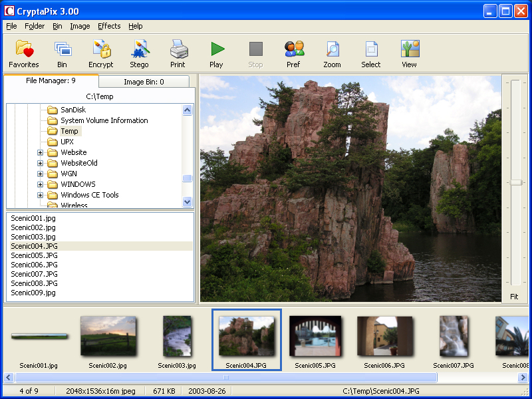Select the Temp folder in tree
The height and width of the screenshot is (399, 532).
pos(69,132)
